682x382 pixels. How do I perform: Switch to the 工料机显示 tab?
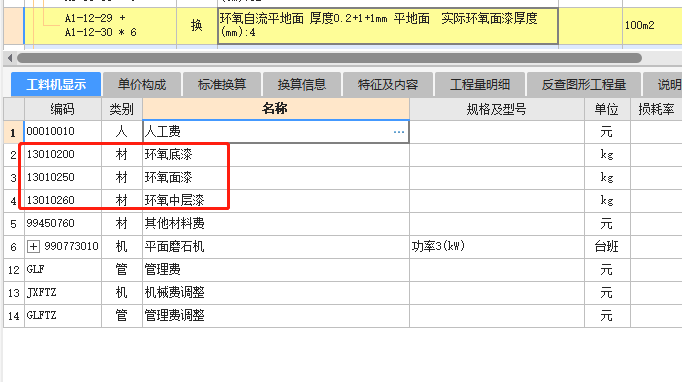click(56, 84)
